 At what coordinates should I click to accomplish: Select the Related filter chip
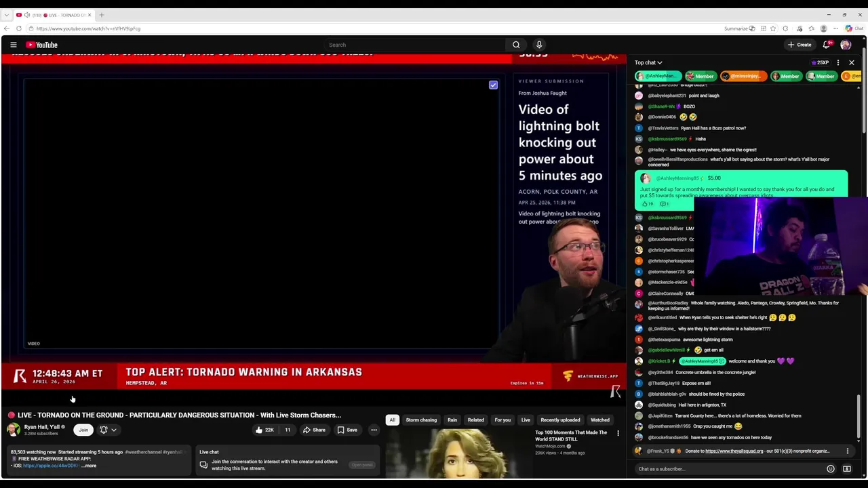pos(476,420)
